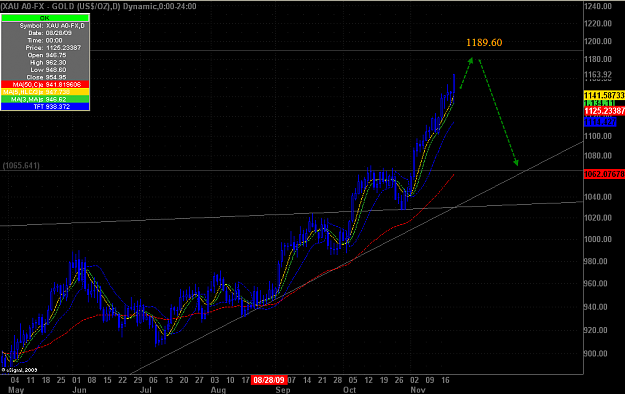Click the 04 date tick above May

point(15,380)
